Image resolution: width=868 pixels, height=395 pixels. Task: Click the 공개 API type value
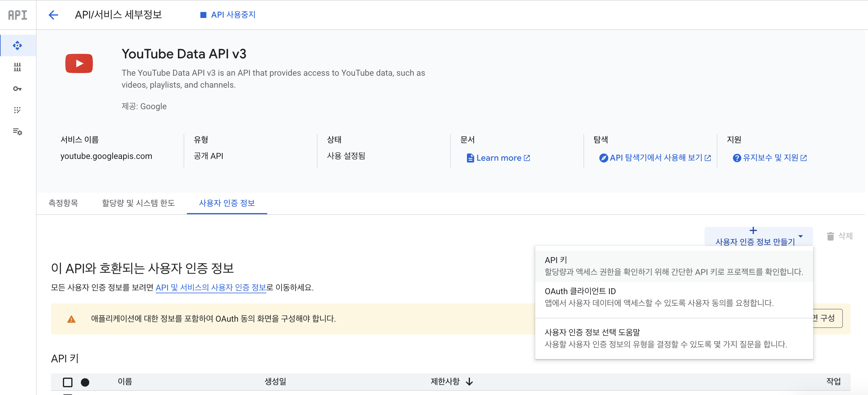pyautogui.click(x=208, y=156)
